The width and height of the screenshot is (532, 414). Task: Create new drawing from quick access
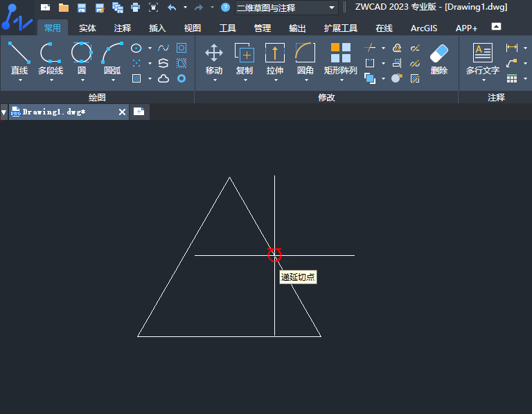click(45, 8)
